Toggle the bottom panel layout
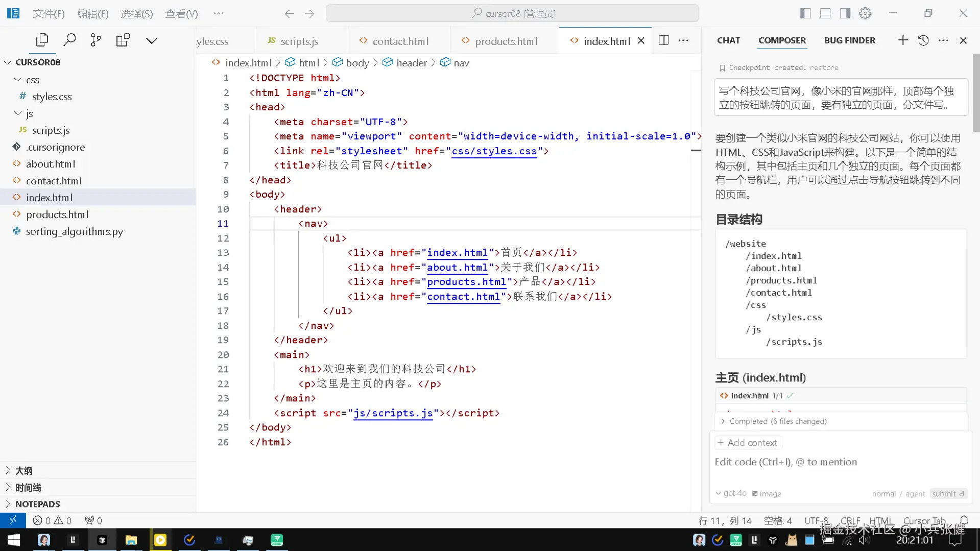This screenshot has height=551, width=980. click(825, 13)
